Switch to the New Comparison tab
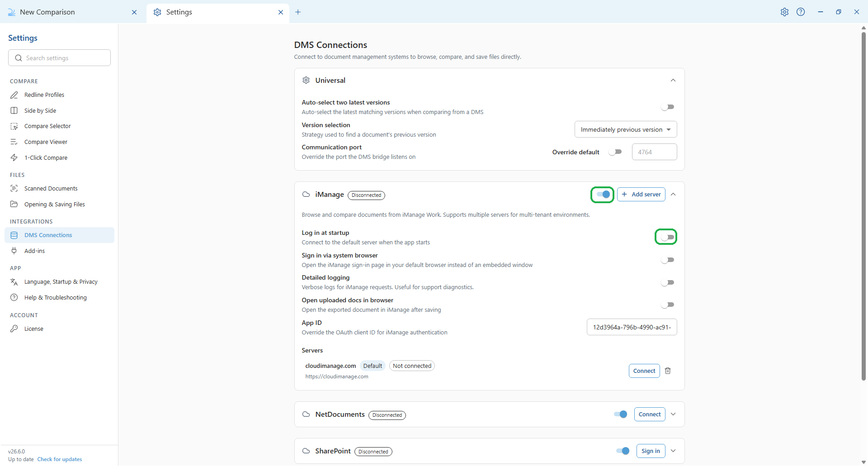Screen dimensions: 868x467 [72, 12]
